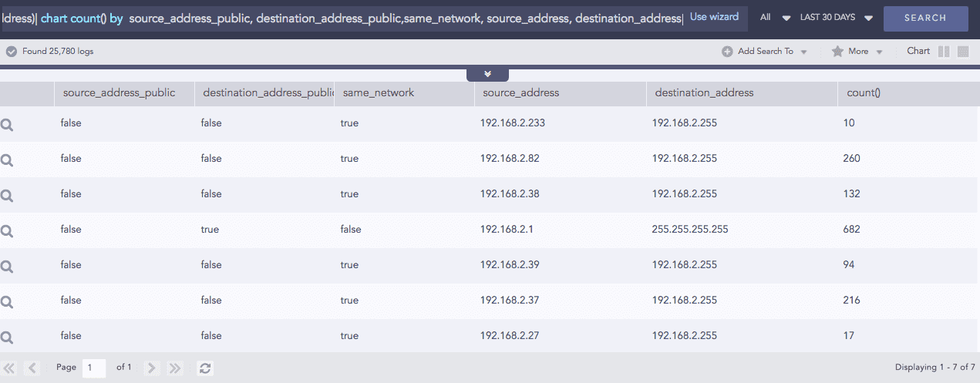The image size is (980, 383).
Task: Click the page number input field
Action: click(x=95, y=368)
